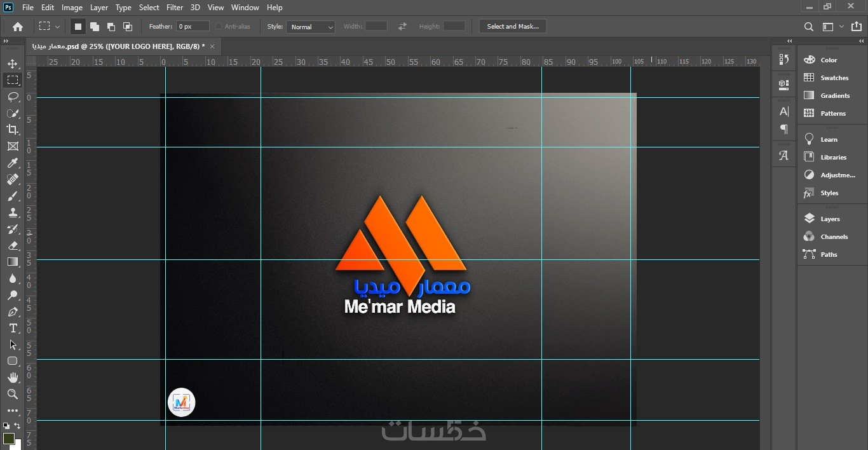This screenshot has width=868, height=450.
Task: Select the Spot Healing Brush tool
Action: click(x=13, y=180)
